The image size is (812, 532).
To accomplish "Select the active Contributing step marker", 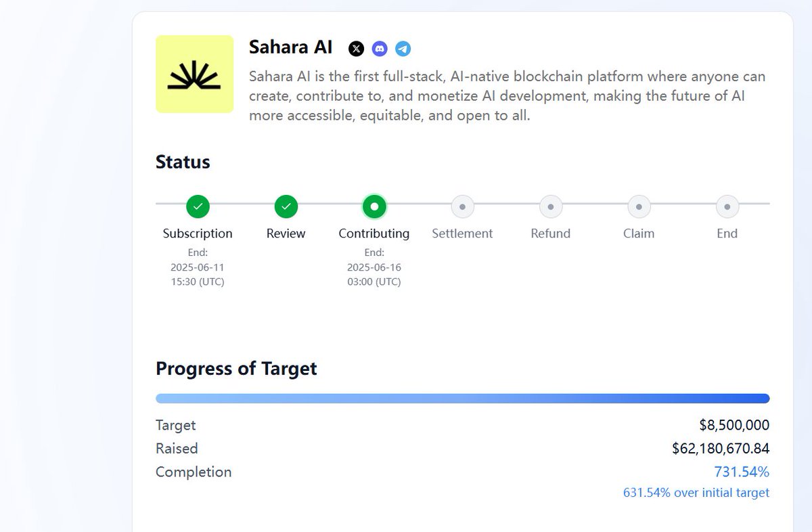I will (x=374, y=206).
